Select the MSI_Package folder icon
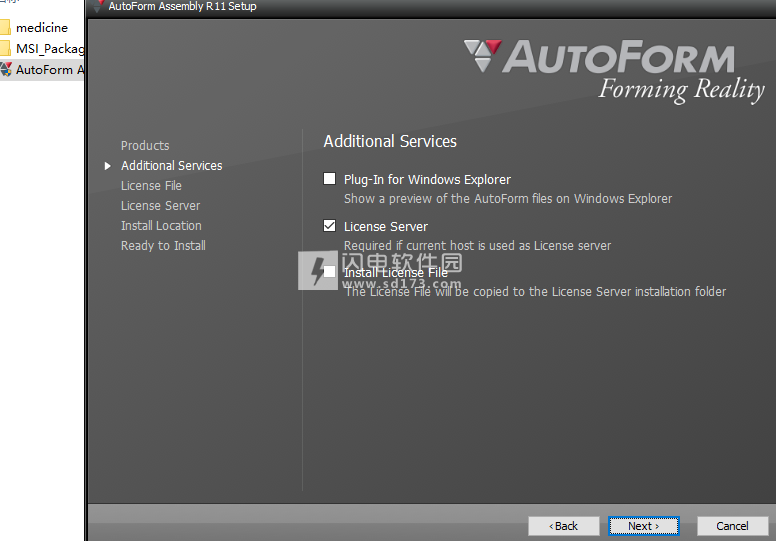776x541 pixels. pos(5,48)
